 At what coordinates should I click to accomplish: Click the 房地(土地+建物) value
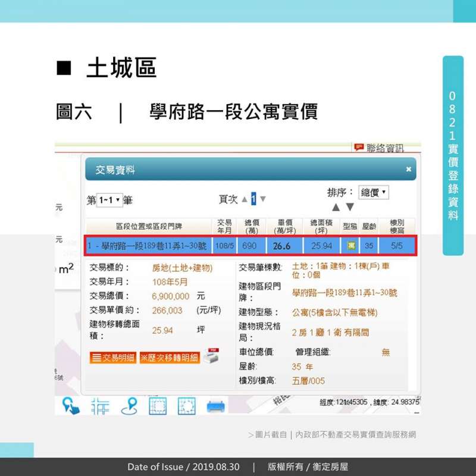(x=182, y=268)
